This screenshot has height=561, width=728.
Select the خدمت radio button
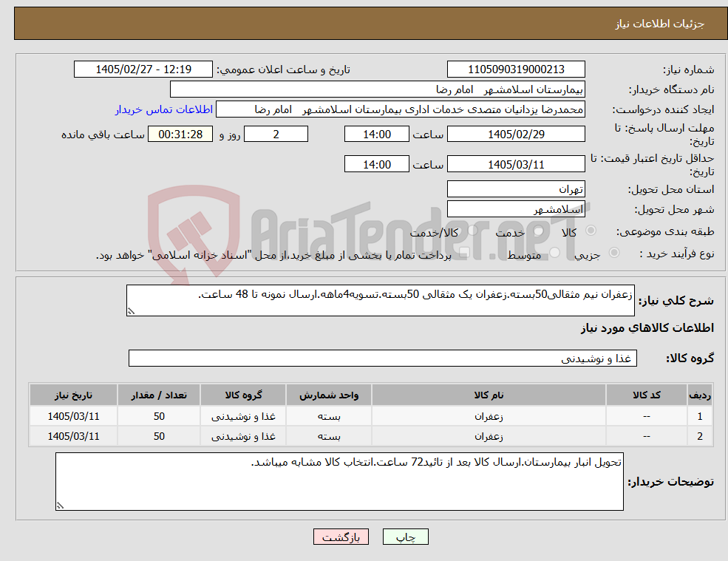(x=537, y=231)
